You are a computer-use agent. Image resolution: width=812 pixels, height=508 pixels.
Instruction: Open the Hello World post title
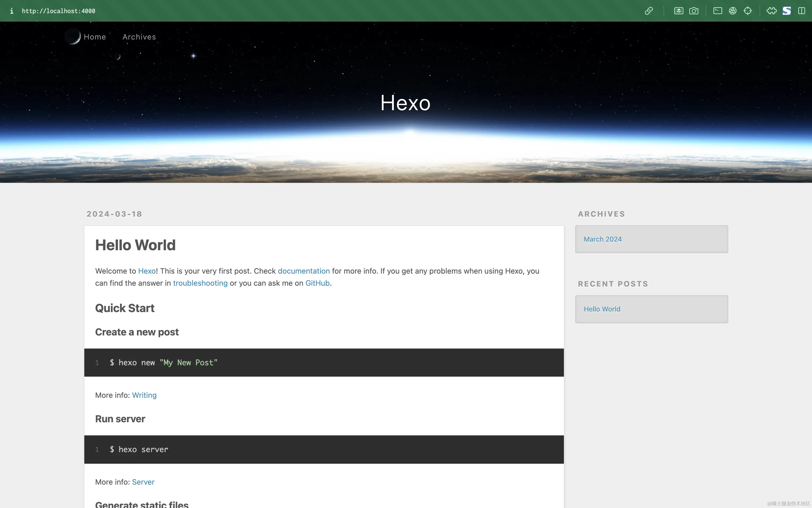pyautogui.click(x=135, y=245)
